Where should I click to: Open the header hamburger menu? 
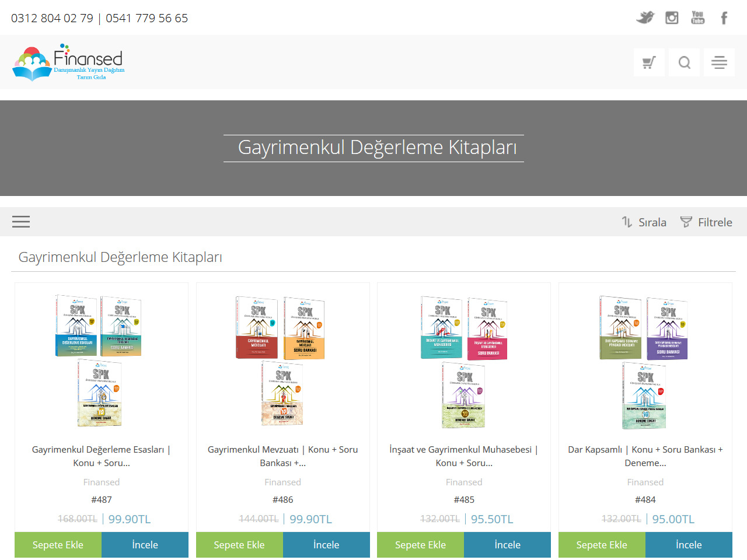tap(719, 62)
